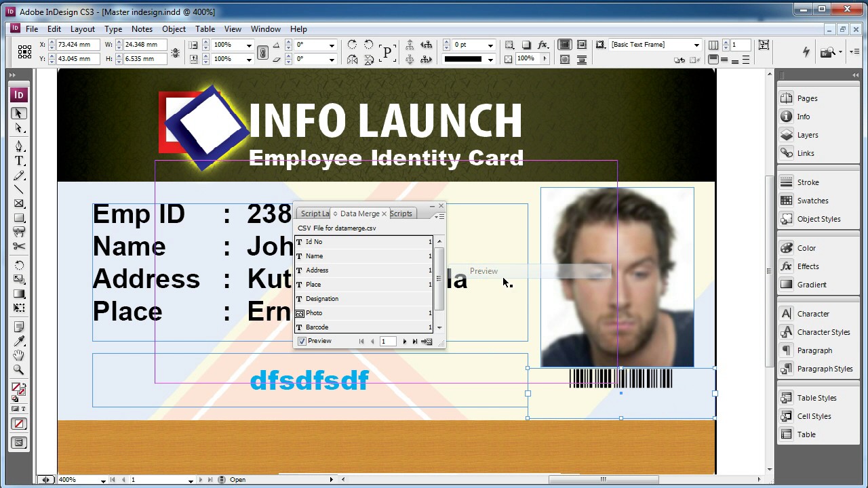This screenshot has width=868, height=488.
Task: Open the rotation angle dropdown
Action: point(332,45)
